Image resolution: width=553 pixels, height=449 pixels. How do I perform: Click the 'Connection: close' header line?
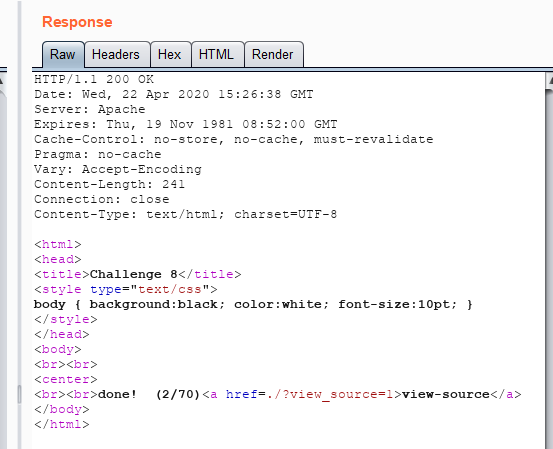coord(102,199)
